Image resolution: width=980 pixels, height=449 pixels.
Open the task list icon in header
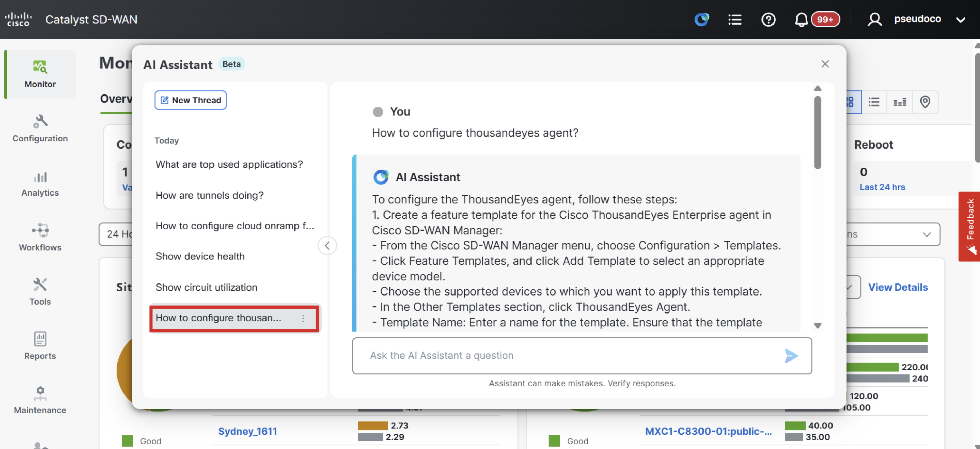click(x=735, y=19)
